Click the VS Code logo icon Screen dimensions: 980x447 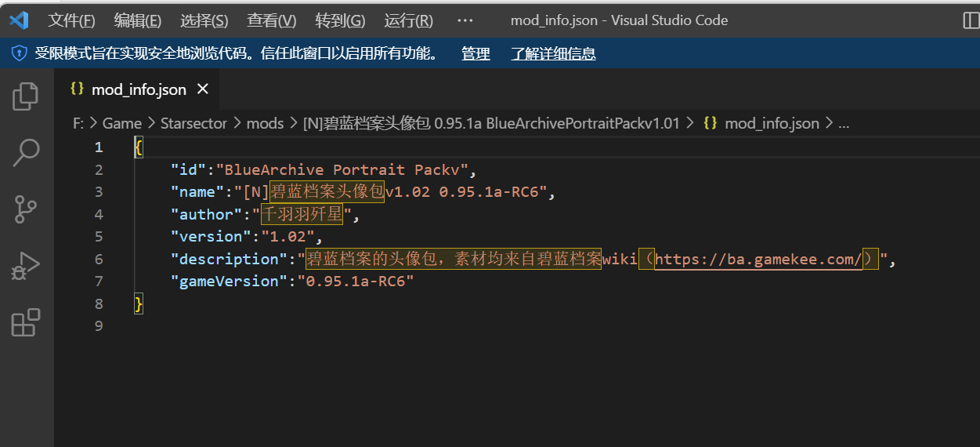[19, 20]
